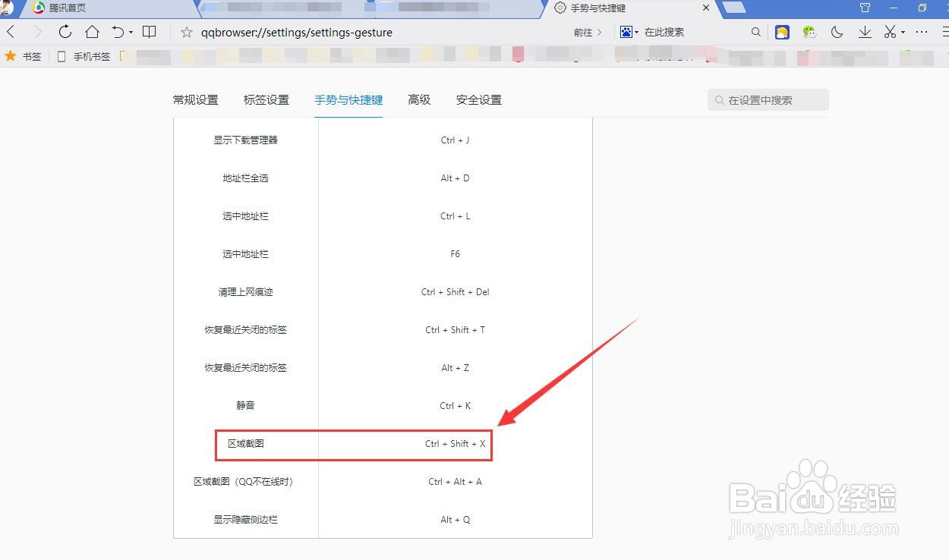Click the 在设置中搜索 search field

point(768,99)
